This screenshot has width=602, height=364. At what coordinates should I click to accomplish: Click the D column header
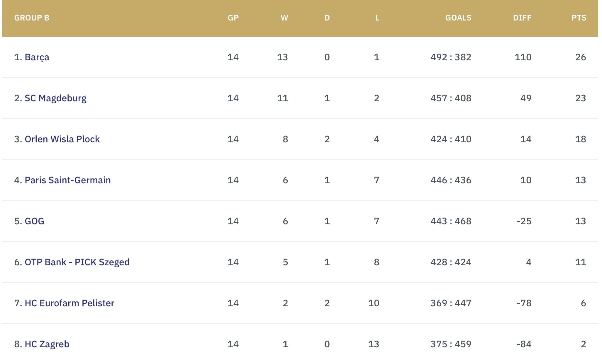pos(327,18)
